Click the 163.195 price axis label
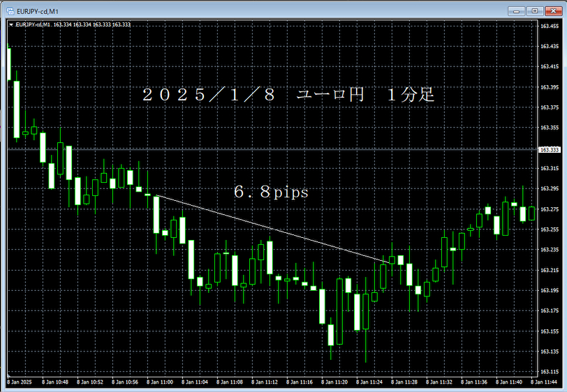The image size is (567, 392). pos(550,290)
